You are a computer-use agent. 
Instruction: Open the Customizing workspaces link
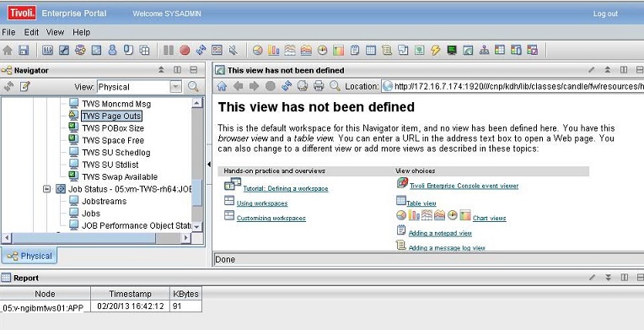pyautogui.click(x=271, y=218)
